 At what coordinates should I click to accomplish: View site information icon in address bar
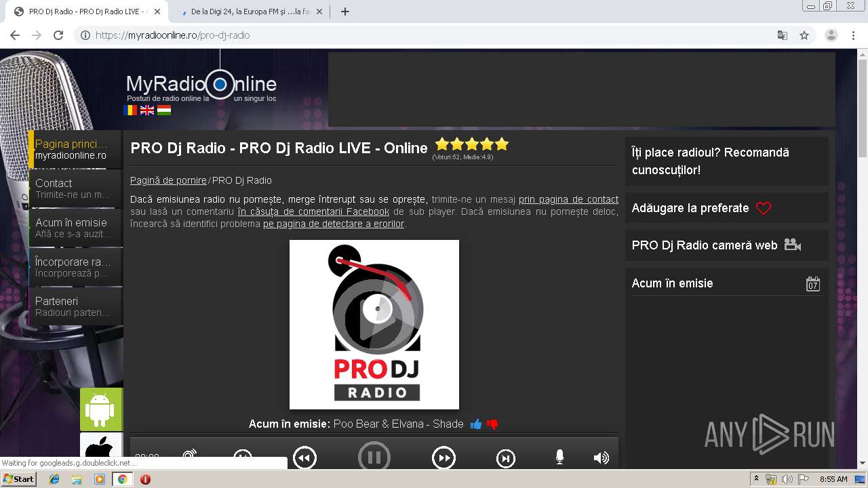click(85, 35)
